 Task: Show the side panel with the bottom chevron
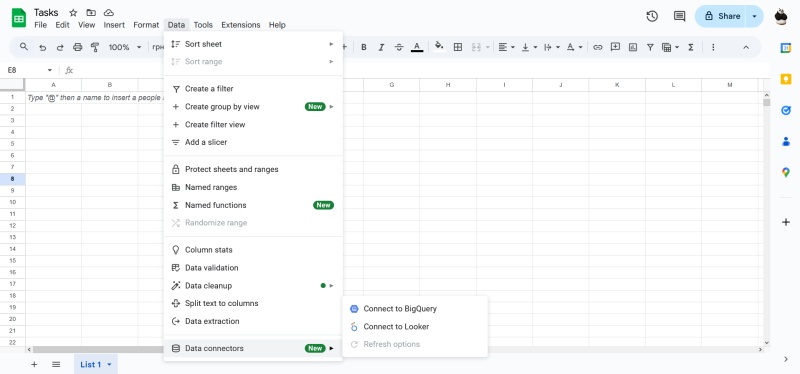[786, 360]
